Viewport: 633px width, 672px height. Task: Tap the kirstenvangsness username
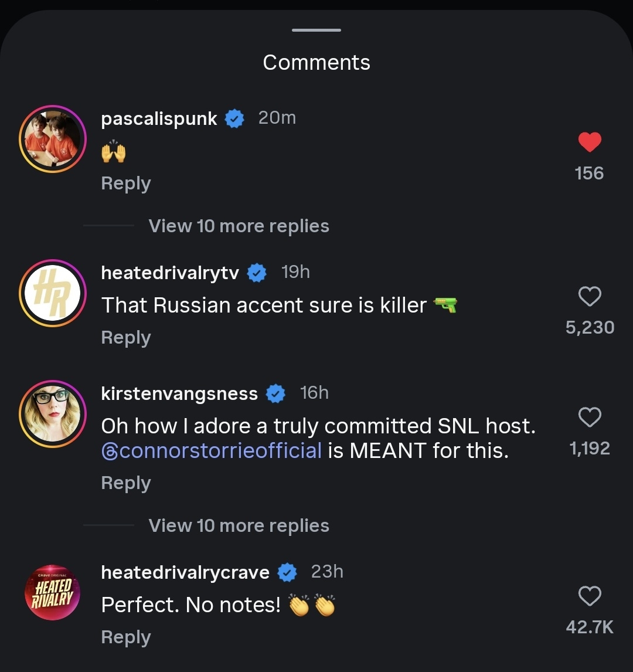click(179, 393)
